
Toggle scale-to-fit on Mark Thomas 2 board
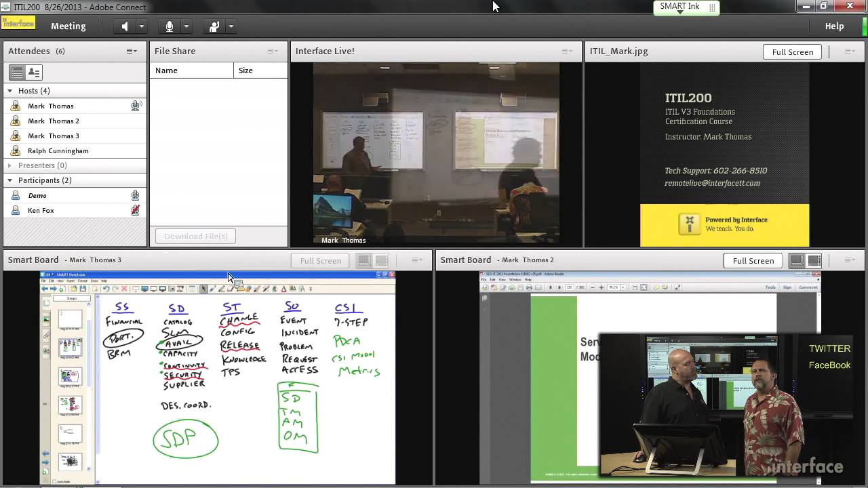pos(797,260)
